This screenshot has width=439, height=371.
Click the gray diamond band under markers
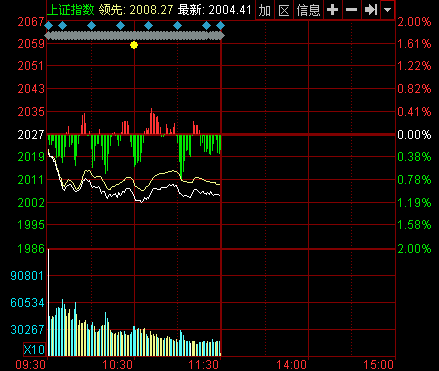(134, 36)
